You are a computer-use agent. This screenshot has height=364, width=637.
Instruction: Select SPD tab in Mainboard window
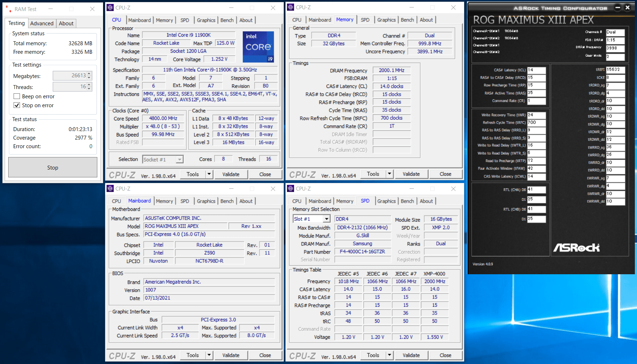tap(185, 201)
